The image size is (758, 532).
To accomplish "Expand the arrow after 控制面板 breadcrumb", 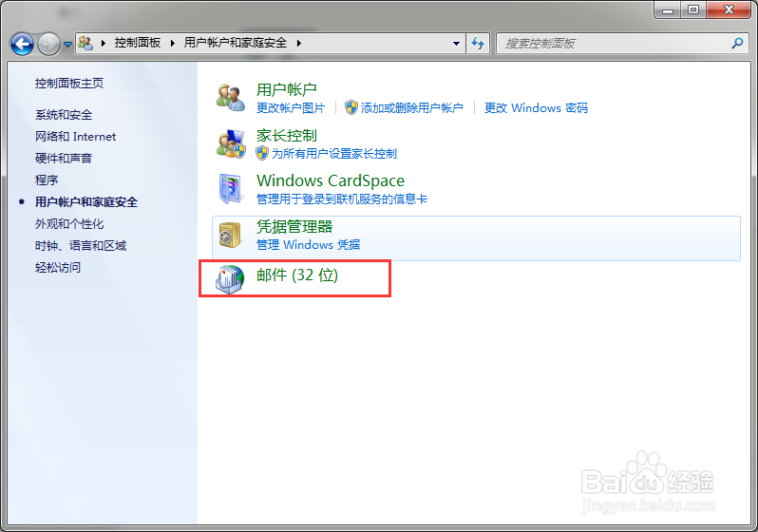I will pyautogui.click(x=172, y=43).
